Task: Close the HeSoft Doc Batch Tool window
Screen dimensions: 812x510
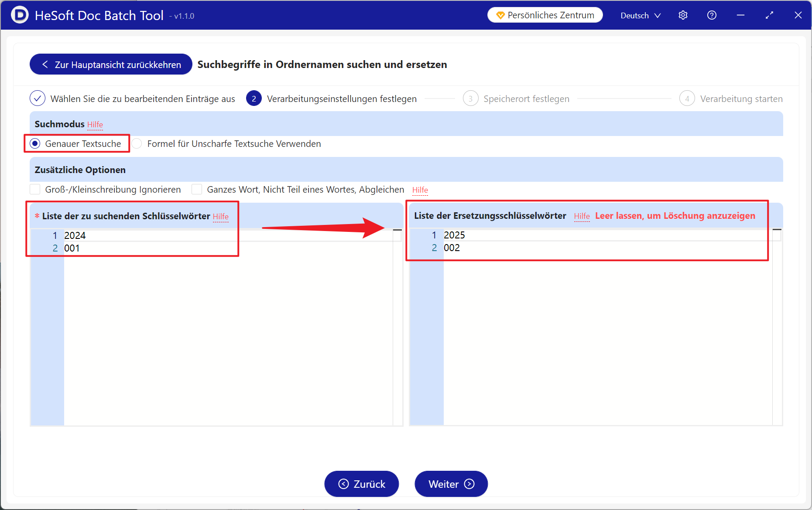Action: tap(798, 15)
